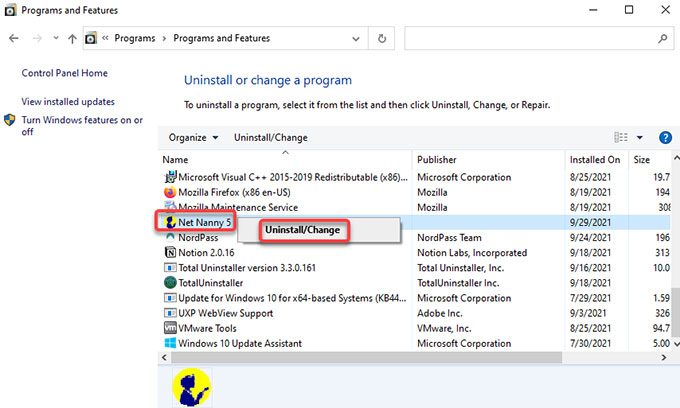The height and width of the screenshot is (408, 680).
Task: Select the VMware Tools program name
Action: (x=207, y=328)
